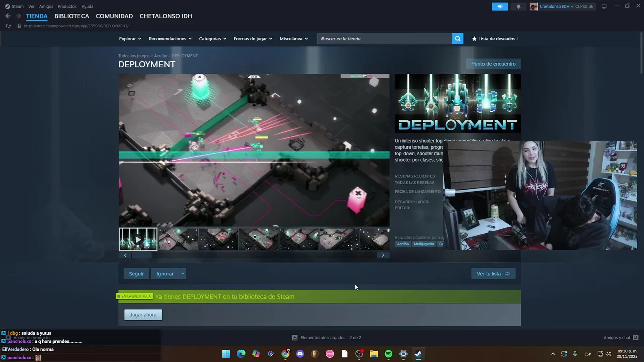Open the notifications bell icon

point(519,6)
